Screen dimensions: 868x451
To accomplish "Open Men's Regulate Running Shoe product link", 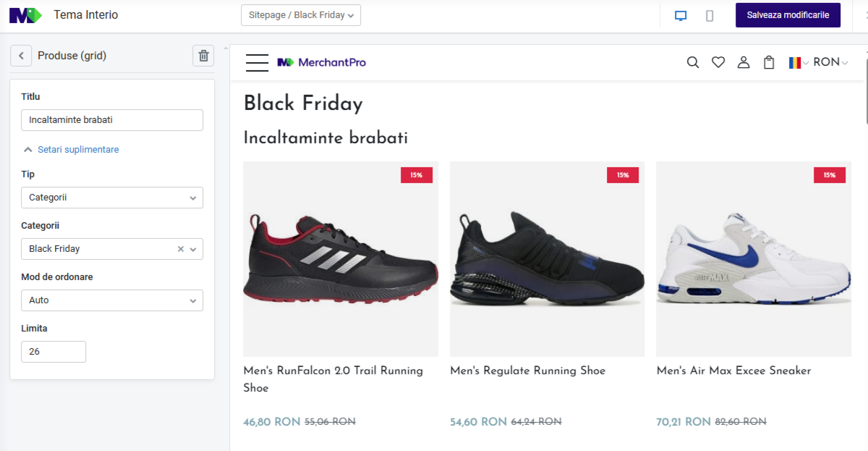I will 527,371.
